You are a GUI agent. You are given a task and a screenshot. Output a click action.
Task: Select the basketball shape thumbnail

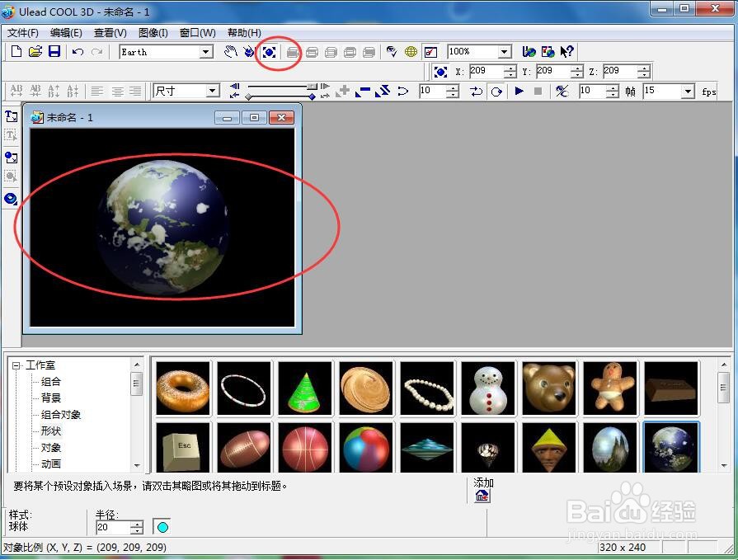coord(305,448)
